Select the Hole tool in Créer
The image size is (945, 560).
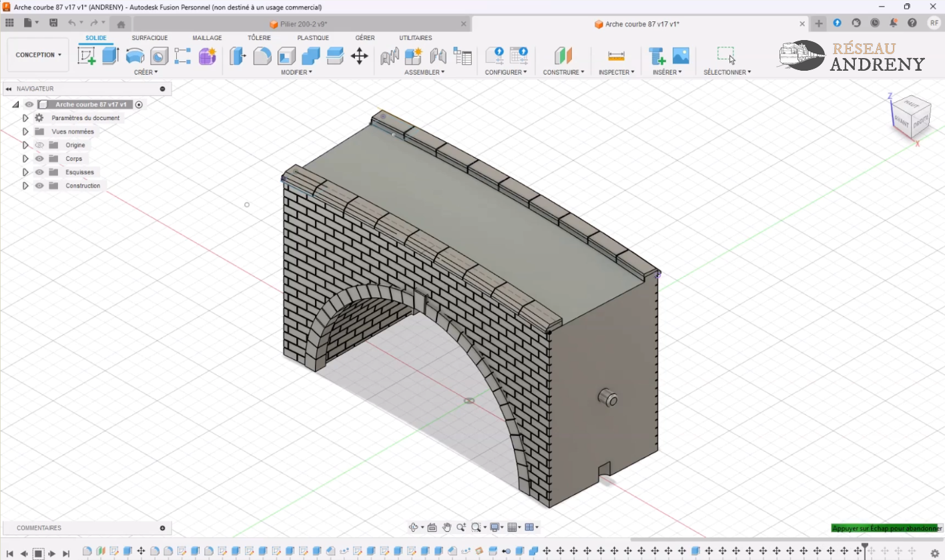(x=159, y=56)
